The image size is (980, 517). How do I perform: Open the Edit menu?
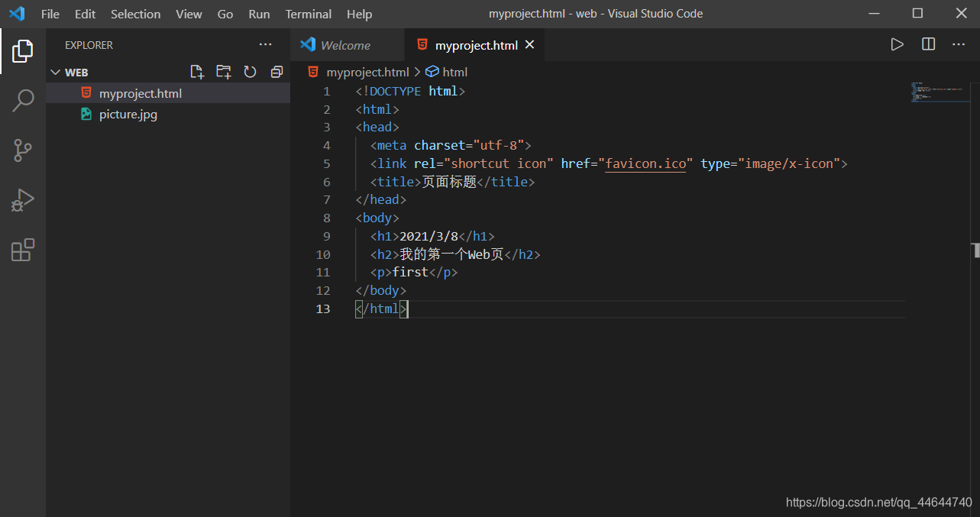click(x=86, y=14)
